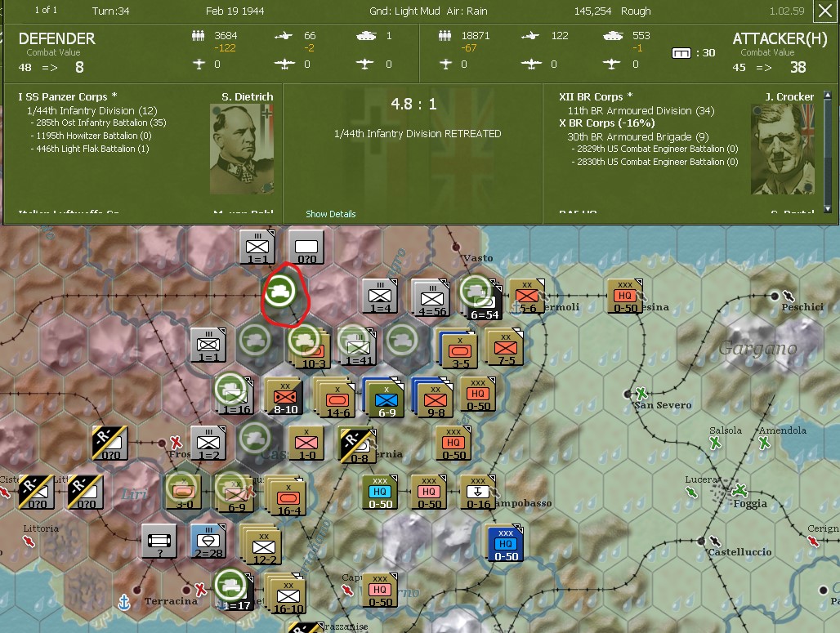
Task: Select the 1=17 German tank counter
Action: [x=234, y=591]
